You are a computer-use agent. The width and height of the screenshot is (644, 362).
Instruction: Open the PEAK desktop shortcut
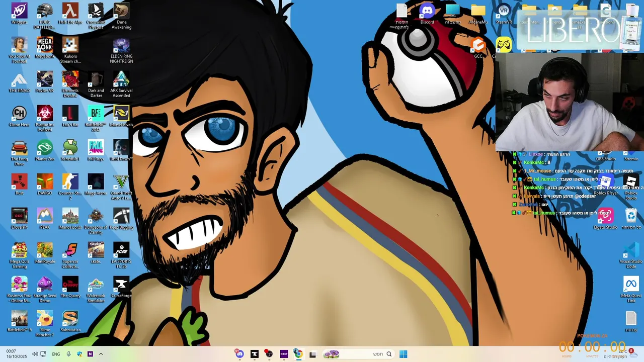[x=45, y=219]
